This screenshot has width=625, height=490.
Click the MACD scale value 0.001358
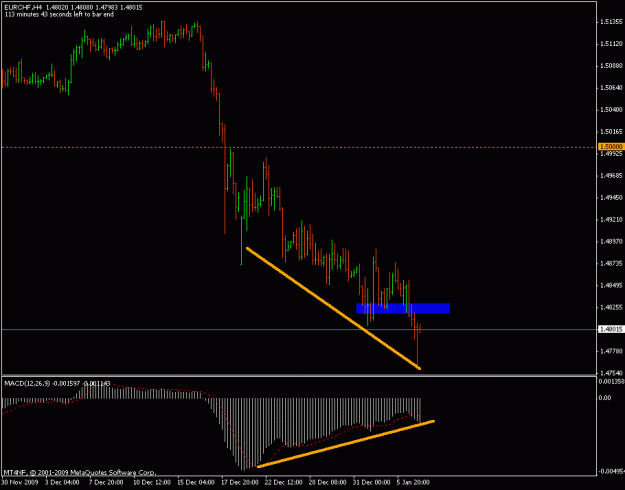point(611,381)
